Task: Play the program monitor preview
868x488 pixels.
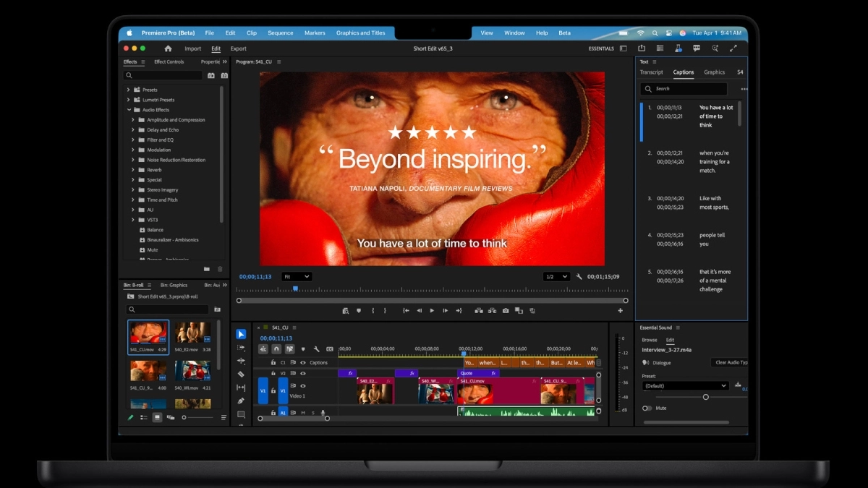Action: click(x=432, y=311)
